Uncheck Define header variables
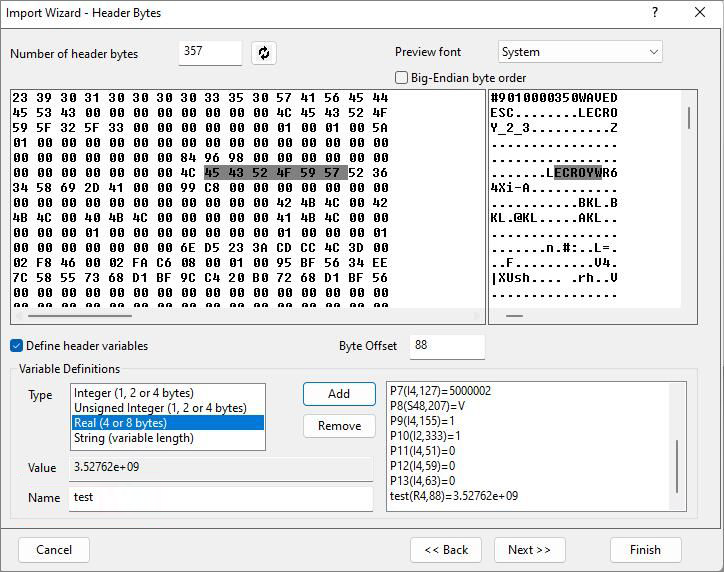This screenshot has width=724, height=572. tap(17, 346)
